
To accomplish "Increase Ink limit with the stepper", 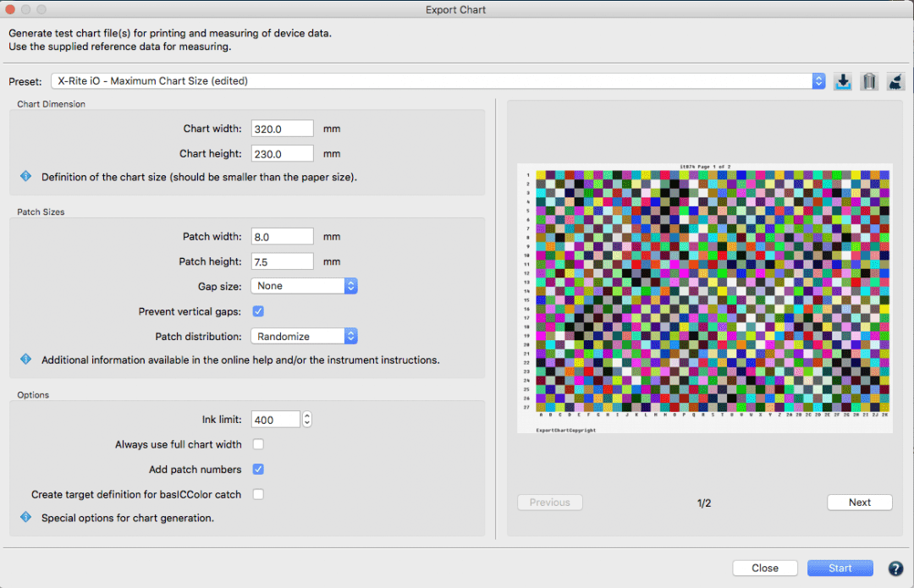I will [x=306, y=415].
